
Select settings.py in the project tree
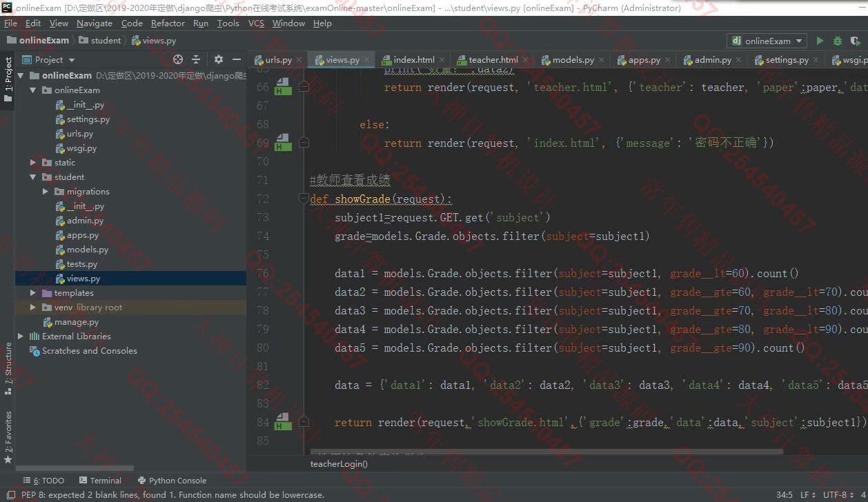[88, 119]
